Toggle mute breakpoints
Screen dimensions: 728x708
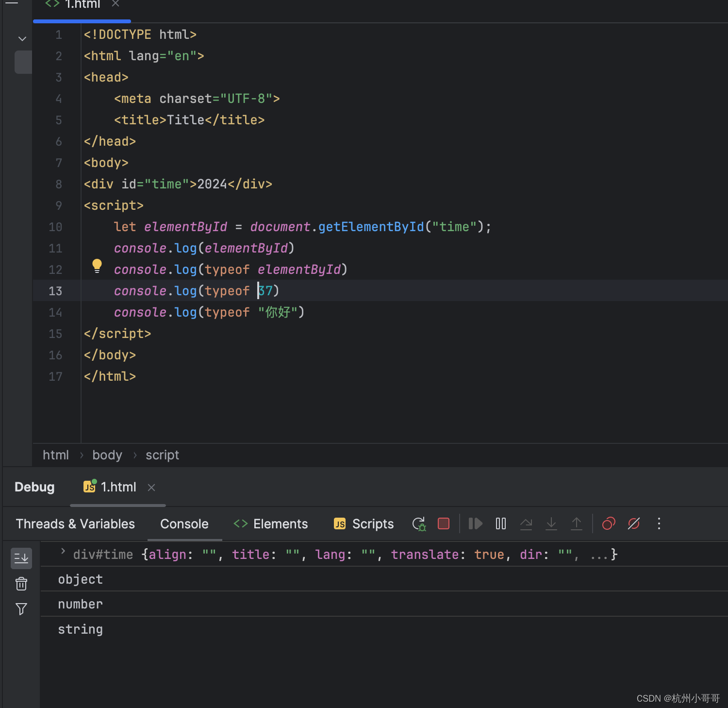(x=633, y=523)
